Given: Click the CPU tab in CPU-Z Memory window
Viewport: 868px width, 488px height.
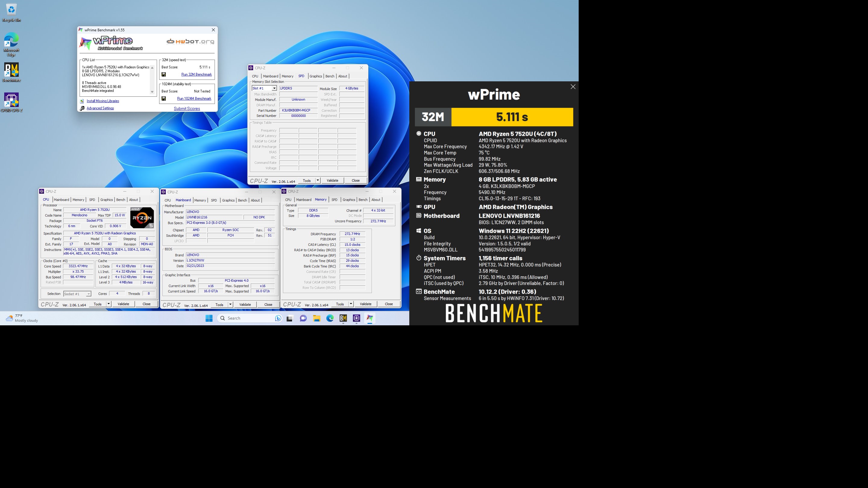Looking at the screenshot, I should pyautogui.click(x=288, y=200).
